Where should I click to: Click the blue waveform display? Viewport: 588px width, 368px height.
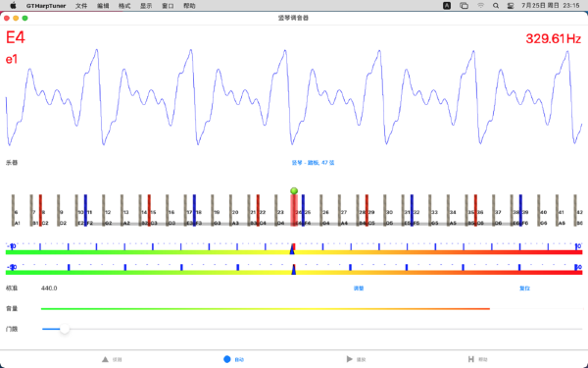click(294, 97)
